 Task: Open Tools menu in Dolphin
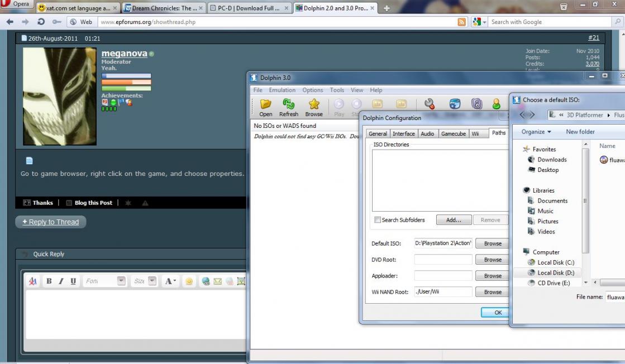(337, 90)
